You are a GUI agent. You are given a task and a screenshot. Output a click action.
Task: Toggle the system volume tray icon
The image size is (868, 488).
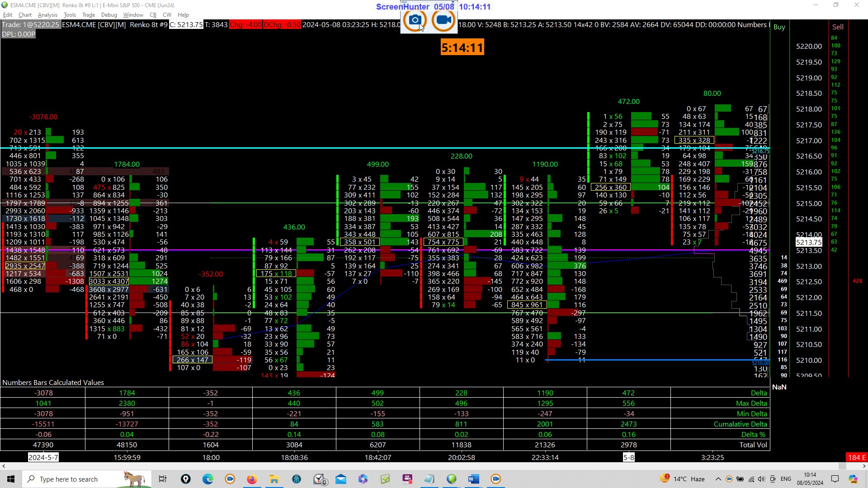(x=761, y=479)
